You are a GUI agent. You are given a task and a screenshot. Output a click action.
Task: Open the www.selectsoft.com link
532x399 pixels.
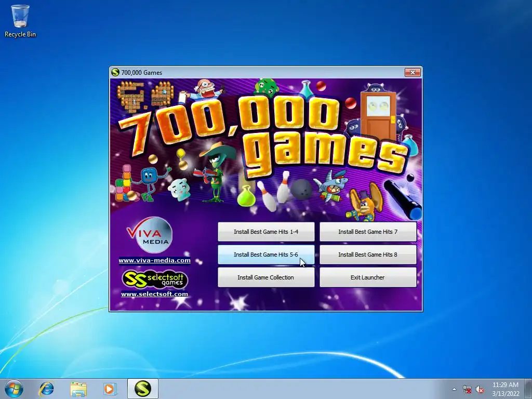(x=154, y=294)
